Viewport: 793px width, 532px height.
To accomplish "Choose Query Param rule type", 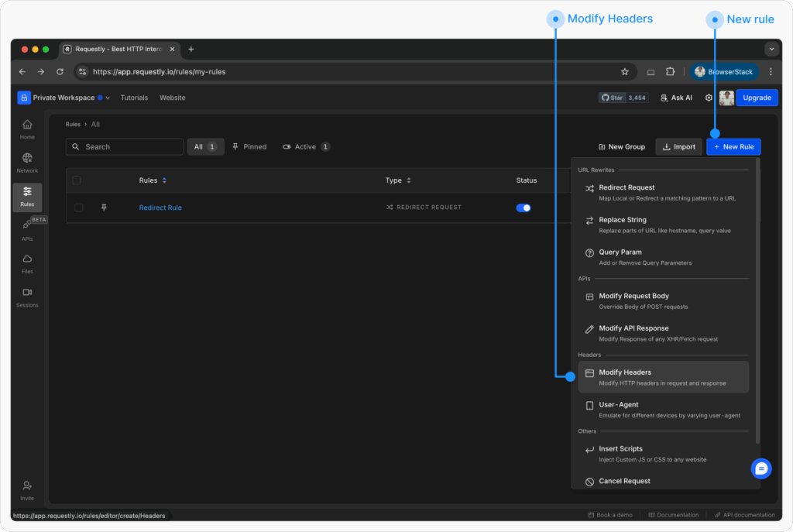I will pos(664,257).
